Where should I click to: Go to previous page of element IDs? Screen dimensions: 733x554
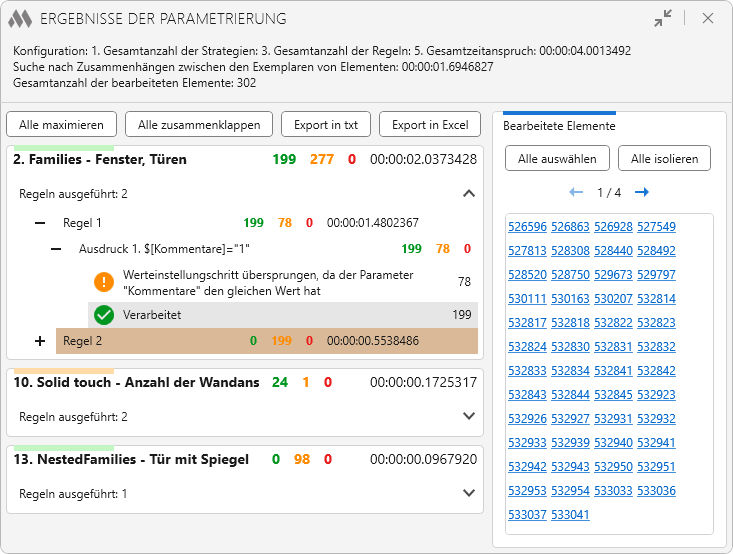point(576,192)
